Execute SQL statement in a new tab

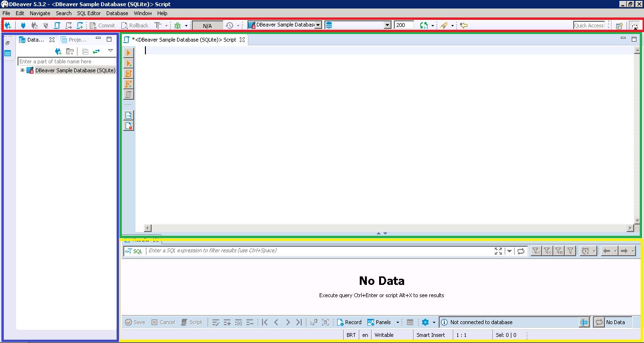click(128, 63)
